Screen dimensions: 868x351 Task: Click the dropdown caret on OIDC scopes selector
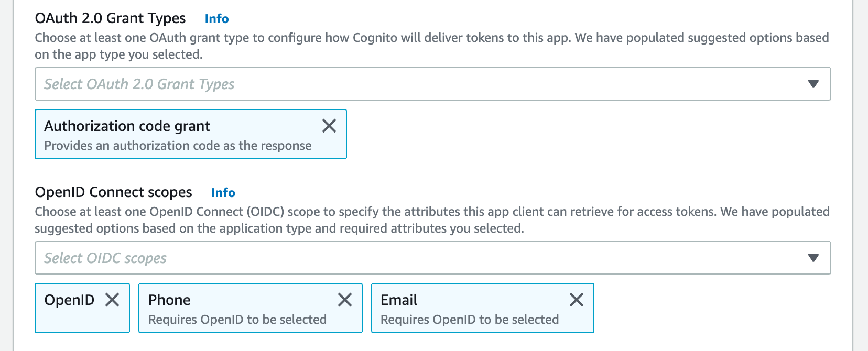click(x=812, y=257)
